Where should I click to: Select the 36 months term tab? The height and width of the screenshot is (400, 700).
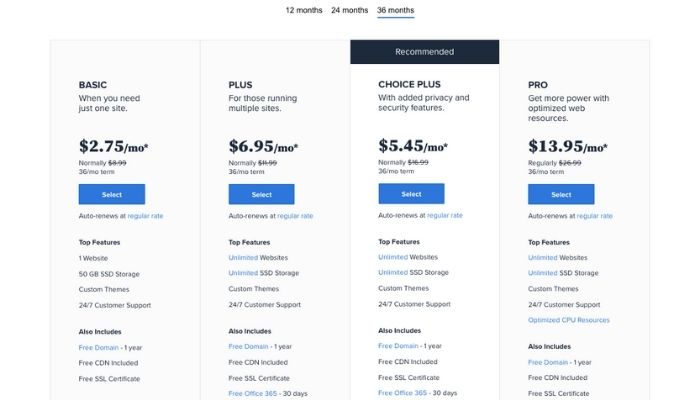pos(396,10)
